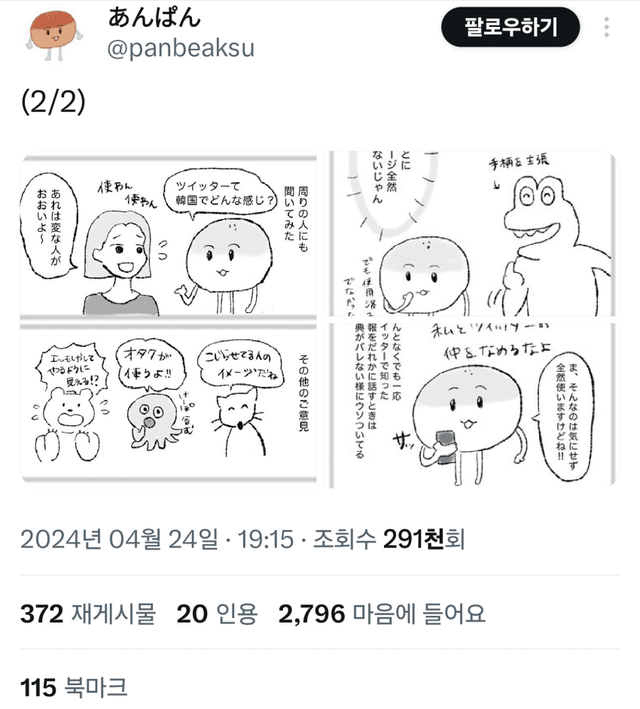Click the cat character in the comic
Image resolution: width=640 pixels, height=709 pixels.
pos(238,421)
